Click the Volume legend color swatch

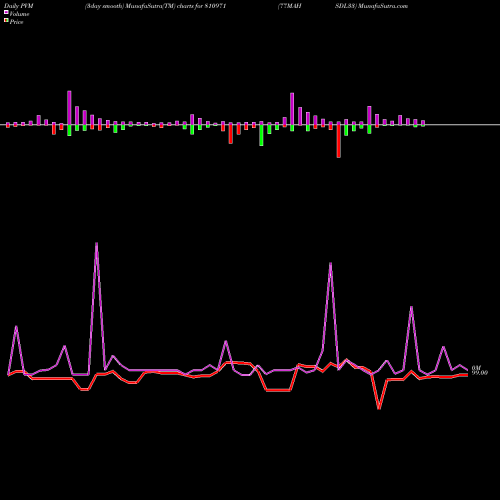[6, 12]
